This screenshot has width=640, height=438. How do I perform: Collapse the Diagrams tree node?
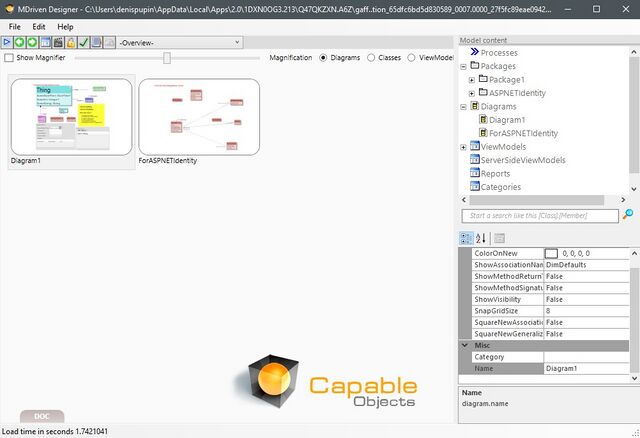click(463, 107)
